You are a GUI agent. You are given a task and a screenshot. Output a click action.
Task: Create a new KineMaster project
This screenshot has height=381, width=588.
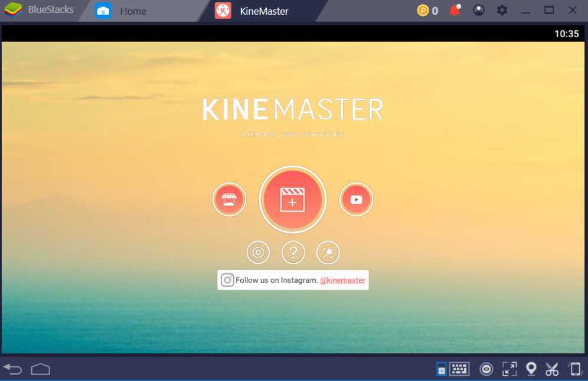point(293,199)
